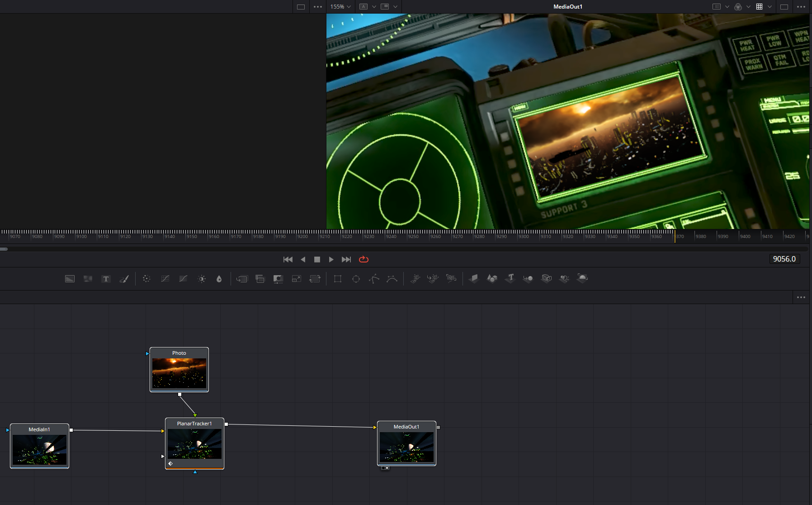The image size is (812, 505).
Task: Add a Channel Booleans node
Action: point(260,279)
